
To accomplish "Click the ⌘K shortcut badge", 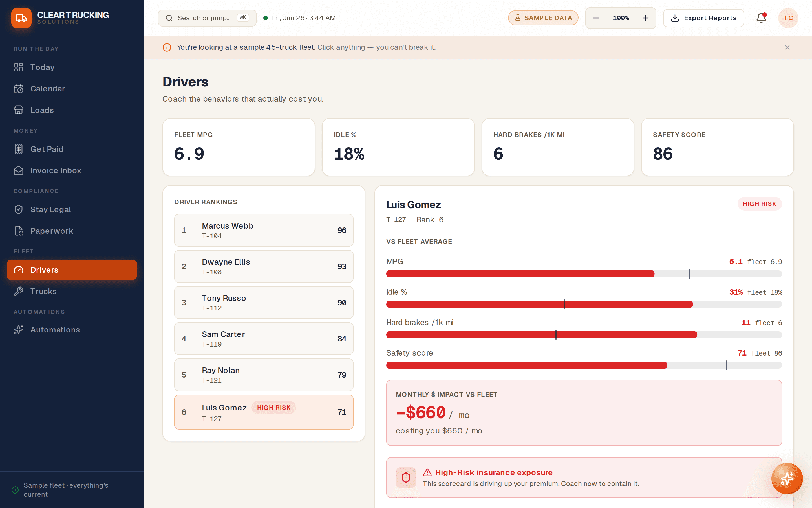I will (243, 18).
